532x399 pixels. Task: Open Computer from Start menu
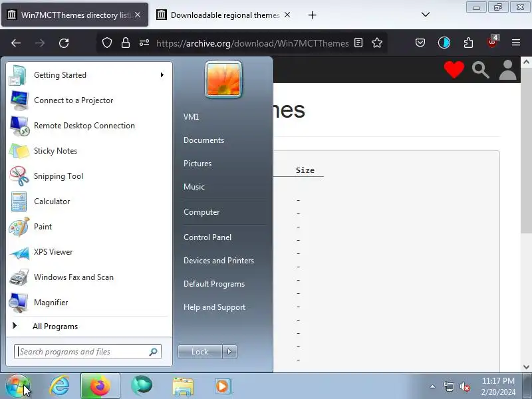pos(201,212)
